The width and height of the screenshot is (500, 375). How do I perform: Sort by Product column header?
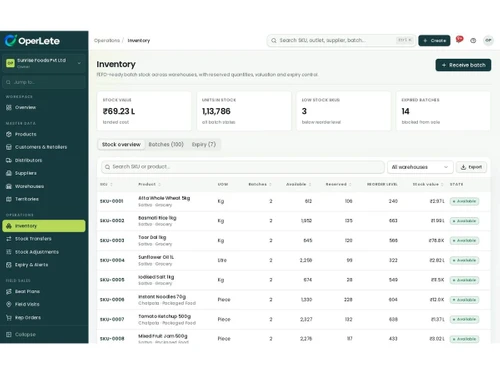pos(149,184)
